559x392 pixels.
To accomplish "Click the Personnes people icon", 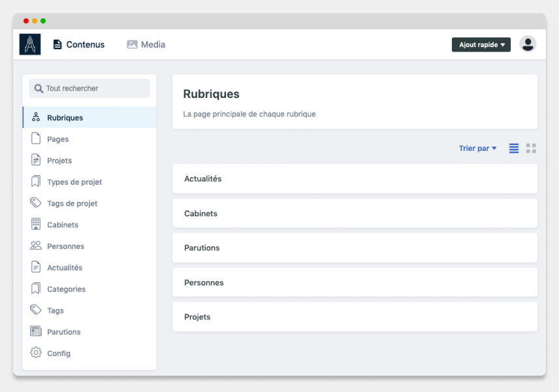I will [36, 246].
